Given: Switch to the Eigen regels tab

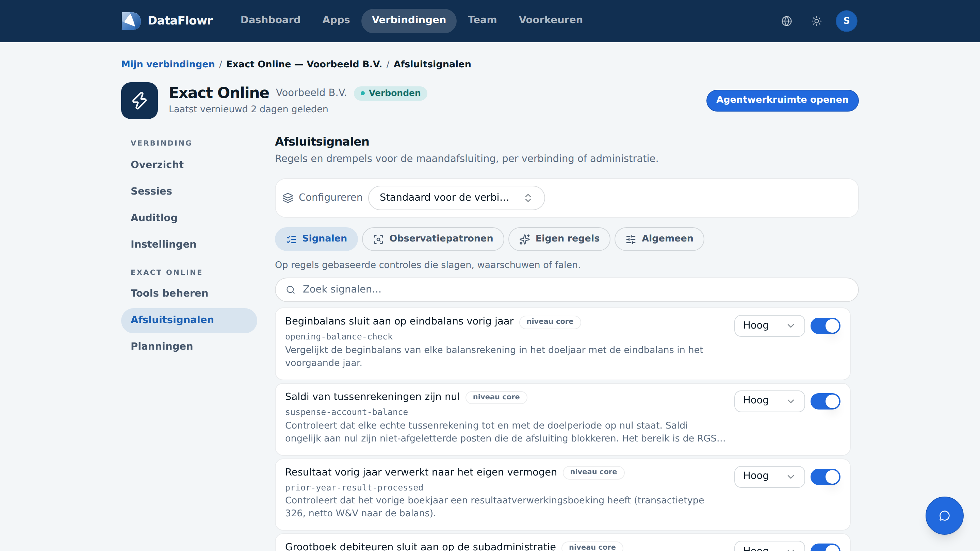Looking at the screenshot, I should pos(559,239).
